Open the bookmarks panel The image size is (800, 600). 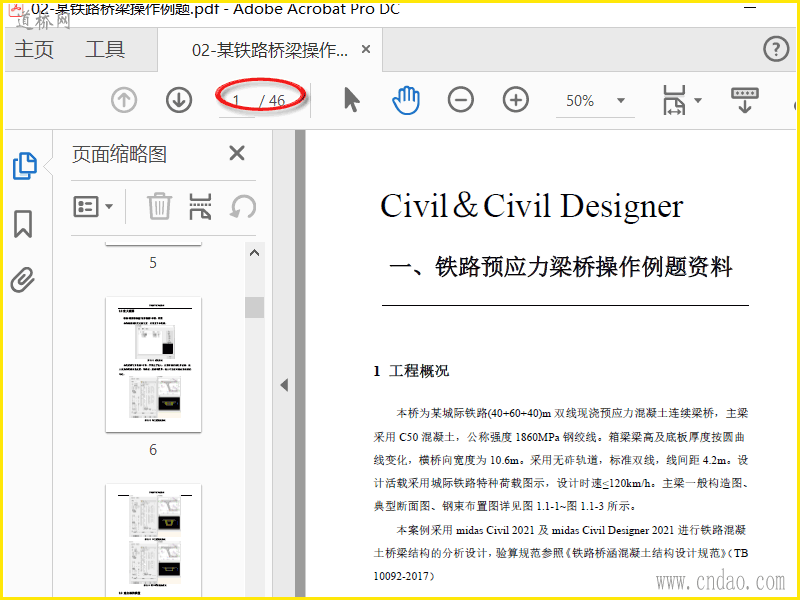tap(24, 224)
